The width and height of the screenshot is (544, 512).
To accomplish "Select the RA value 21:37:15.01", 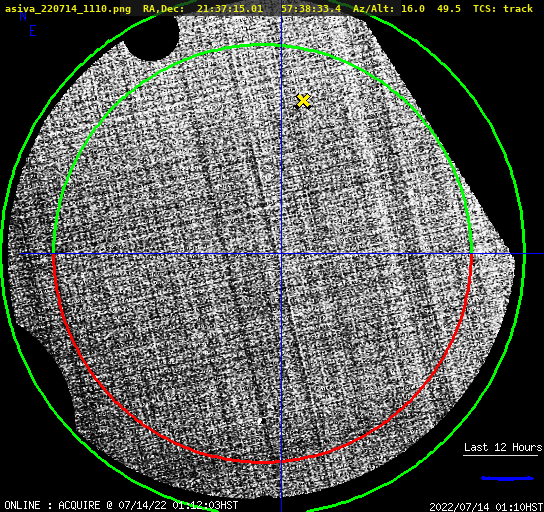I will coord(230,8).
